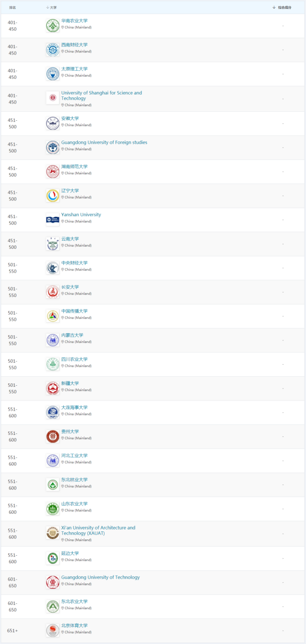
Task: Open Guangdong University of Foreign Studies link
Action: (104, 142)
